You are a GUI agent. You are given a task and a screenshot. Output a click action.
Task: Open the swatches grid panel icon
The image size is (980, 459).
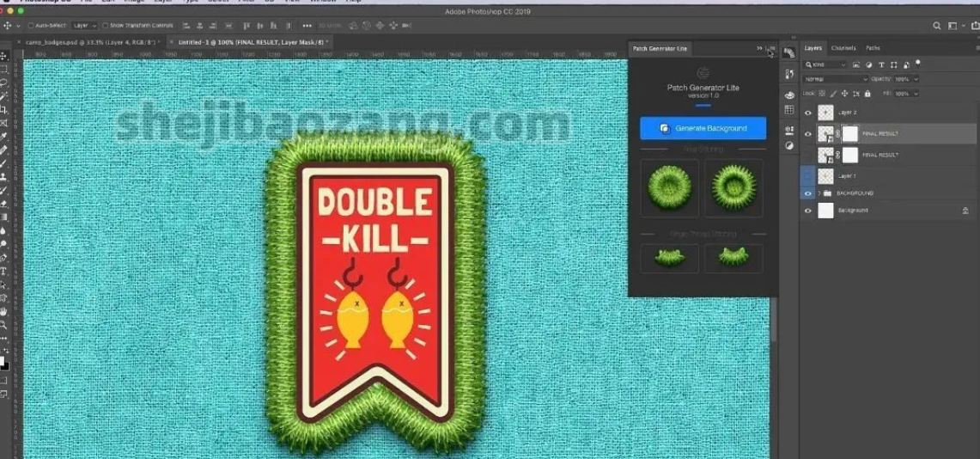pyautogui.click(x=789, y=109)
